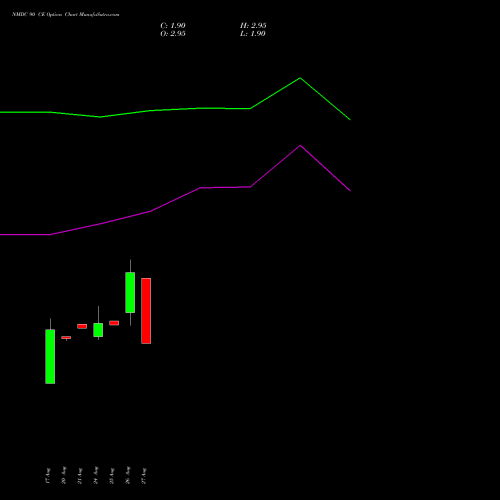Select the large red candle for 27 Aug
Image resolution: width=500 pixels, height=500 pixels.
tap(146, 311)
